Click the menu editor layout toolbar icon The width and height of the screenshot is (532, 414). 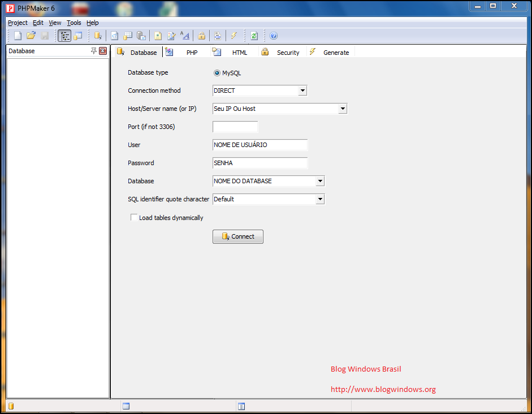[218, 36]
